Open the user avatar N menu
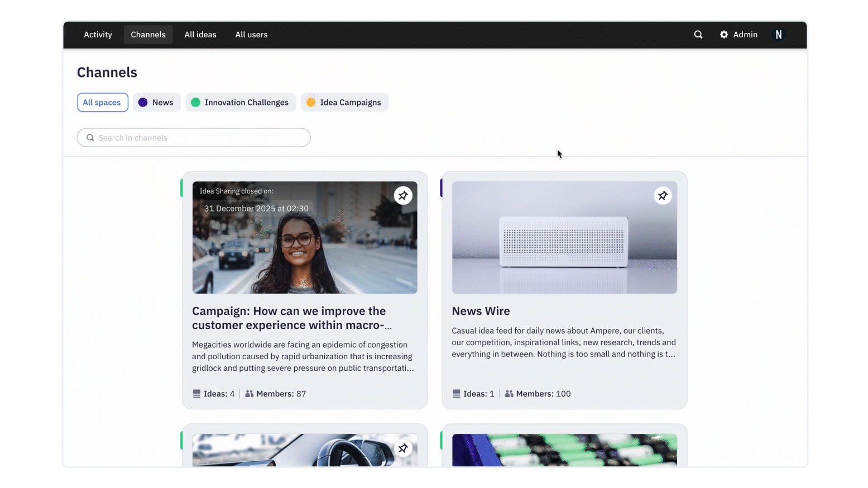The image size is (868, 488). click(x=778, y=35)
